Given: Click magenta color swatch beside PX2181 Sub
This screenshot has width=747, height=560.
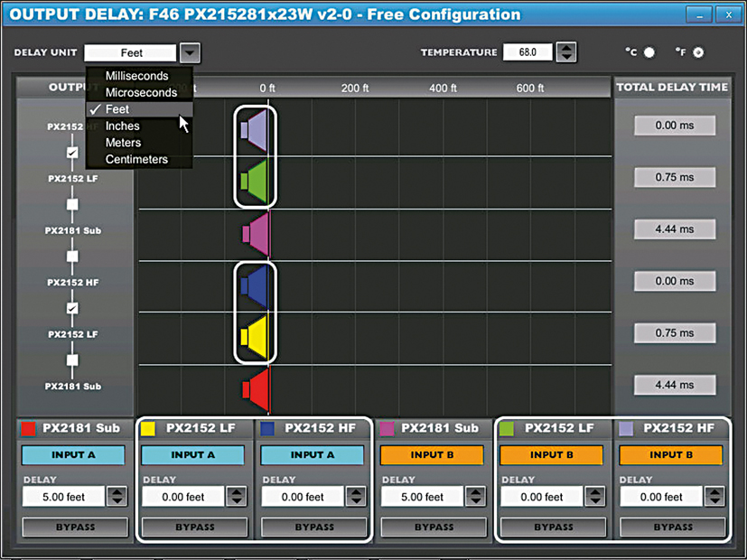Looking at the screenshot, I should [388, 428].
